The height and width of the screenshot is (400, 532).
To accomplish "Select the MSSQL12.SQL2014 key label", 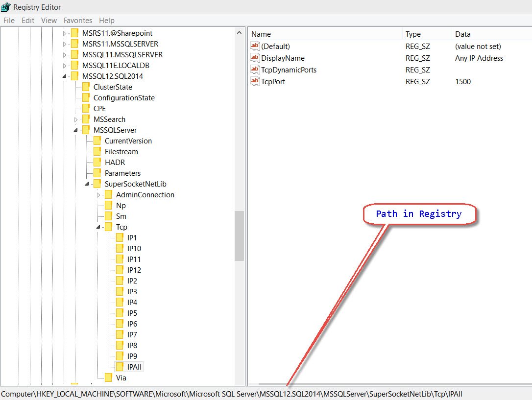I will (113, 76).
